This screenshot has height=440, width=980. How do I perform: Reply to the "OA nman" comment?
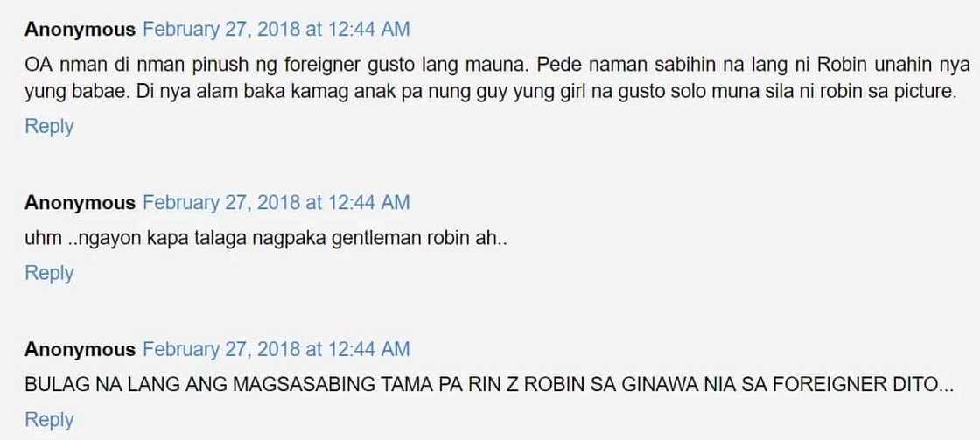tap(49, 127)
